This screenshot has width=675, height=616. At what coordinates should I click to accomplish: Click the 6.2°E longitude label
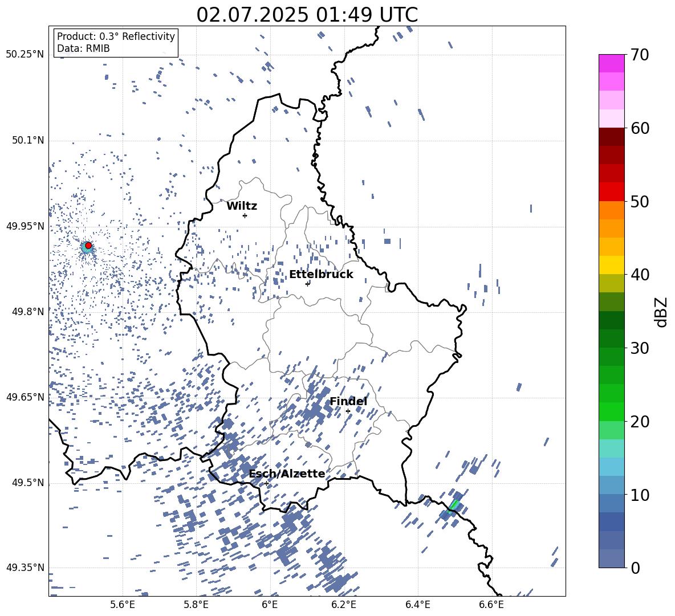[344, 605]
